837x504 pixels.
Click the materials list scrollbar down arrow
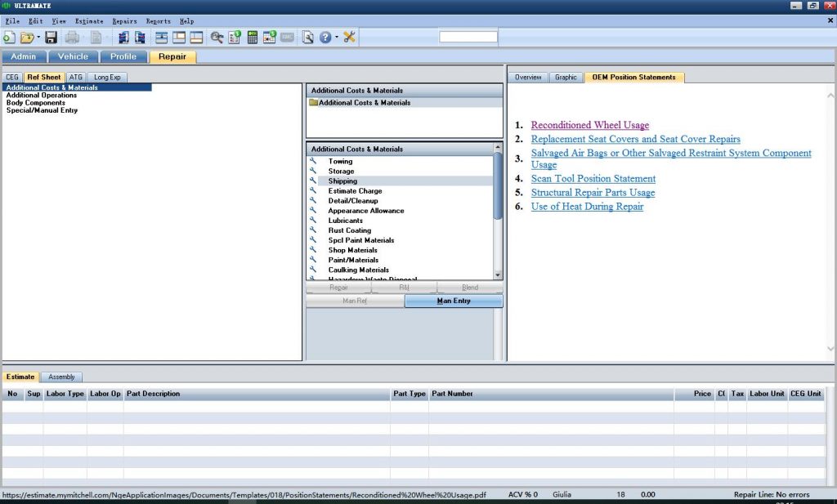[498, 275]
